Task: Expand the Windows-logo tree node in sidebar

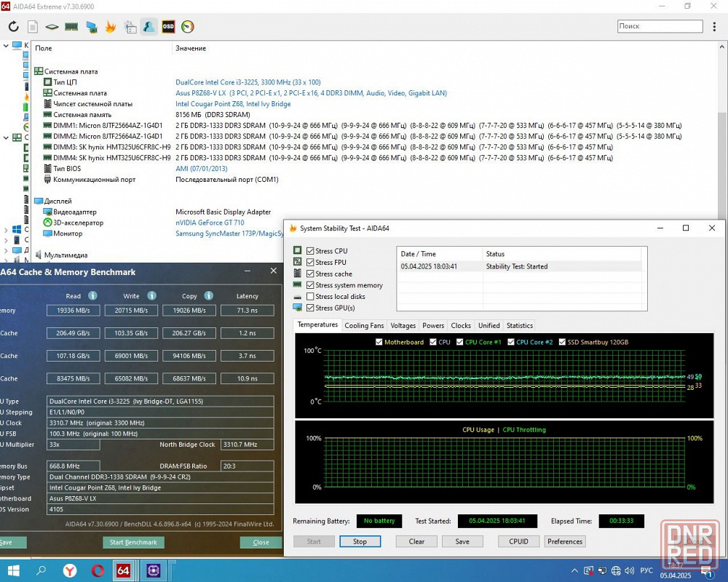Action: pyautogui.click(x=7, y=230)
